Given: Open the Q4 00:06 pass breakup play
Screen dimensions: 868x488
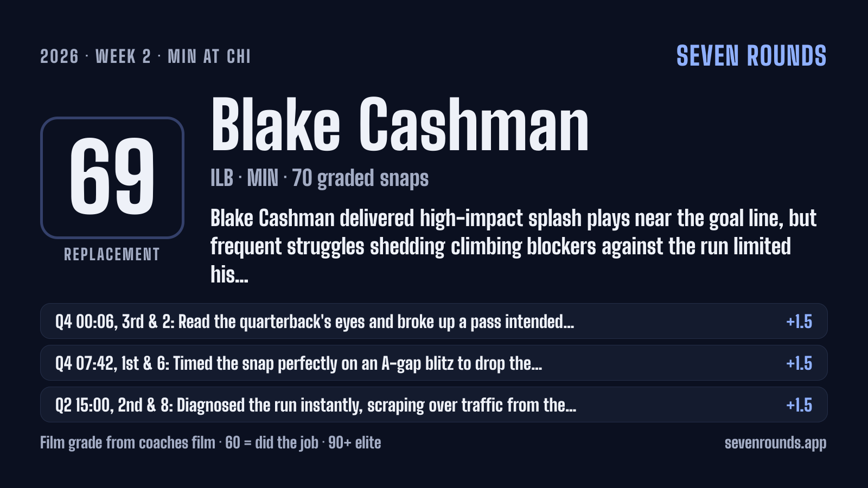Looking at the screenshot, I should tap(433, 321).
